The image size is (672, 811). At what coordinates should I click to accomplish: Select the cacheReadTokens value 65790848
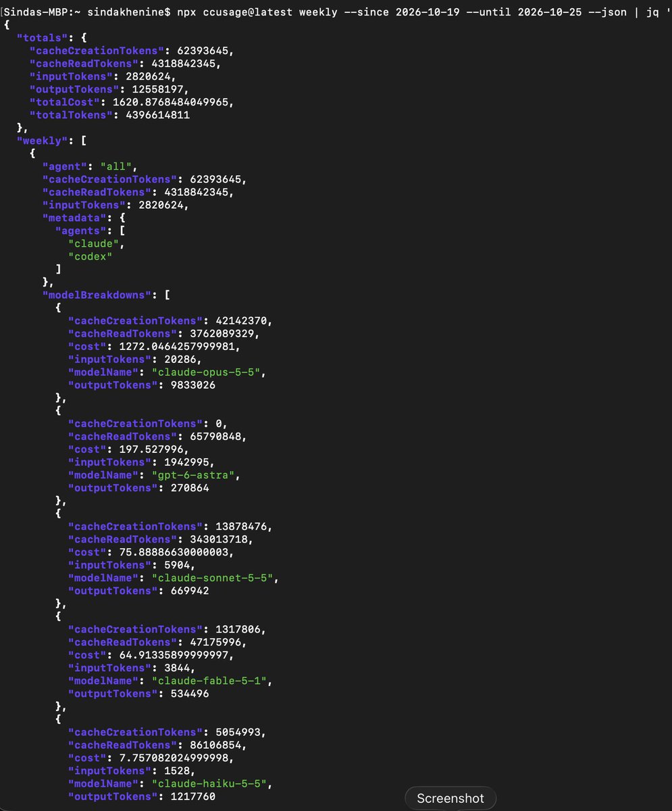(217, 436)
